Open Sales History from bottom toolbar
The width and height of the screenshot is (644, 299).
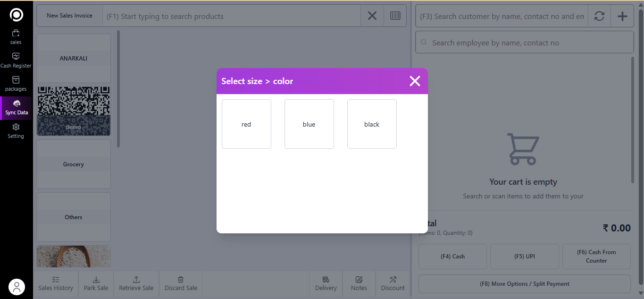click(56, 283)
